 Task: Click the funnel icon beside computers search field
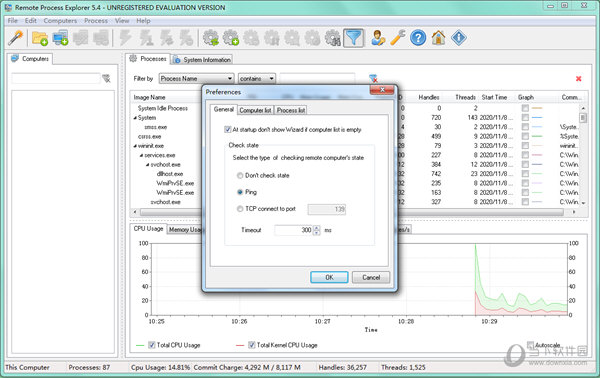106,78
